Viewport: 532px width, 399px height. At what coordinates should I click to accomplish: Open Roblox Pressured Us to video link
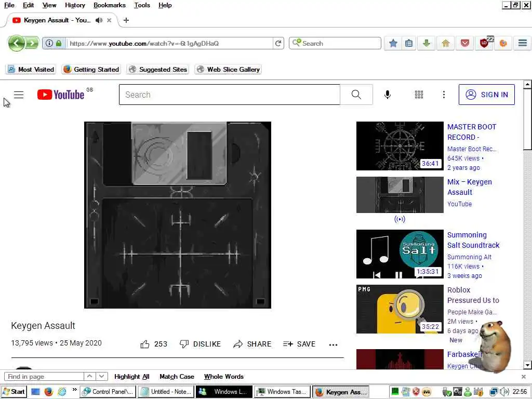[473, 295]
